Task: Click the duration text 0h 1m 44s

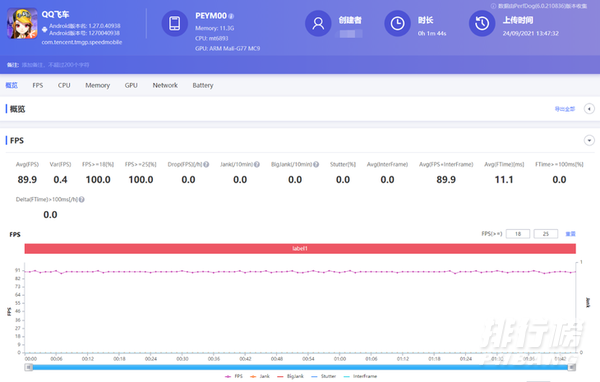Action: click(x=432, y=33)
